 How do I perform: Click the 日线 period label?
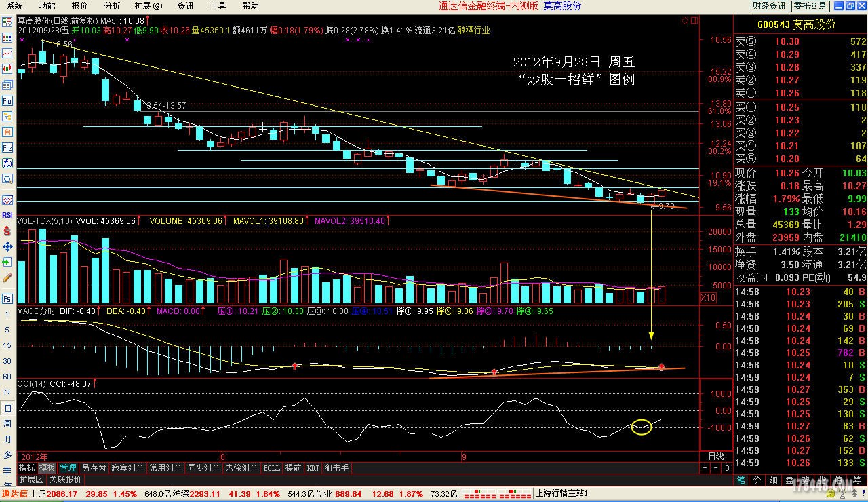click(716, 457)
